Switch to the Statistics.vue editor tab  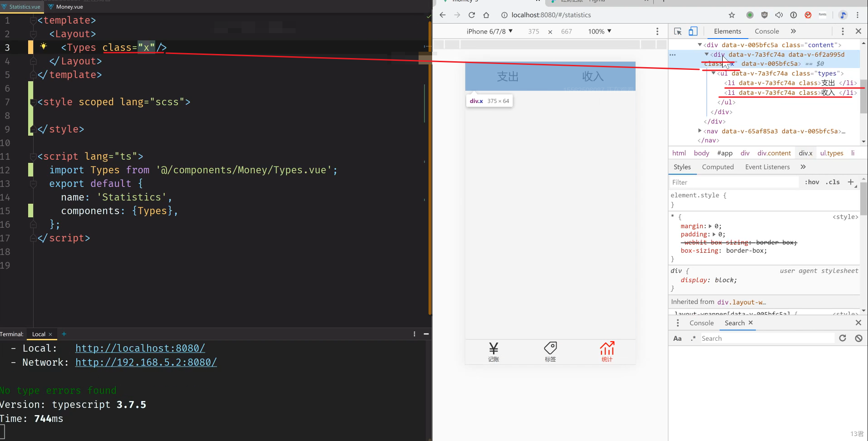tap(21, 7)
